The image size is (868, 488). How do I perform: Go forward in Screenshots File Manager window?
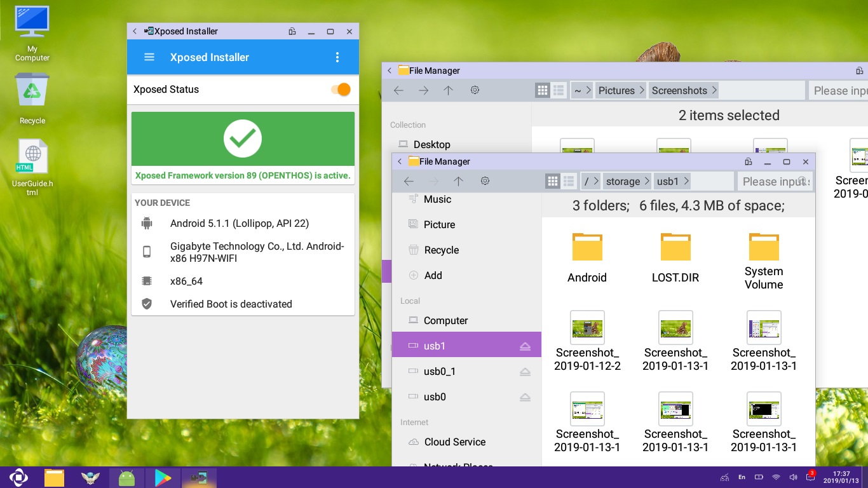[423, 90]
